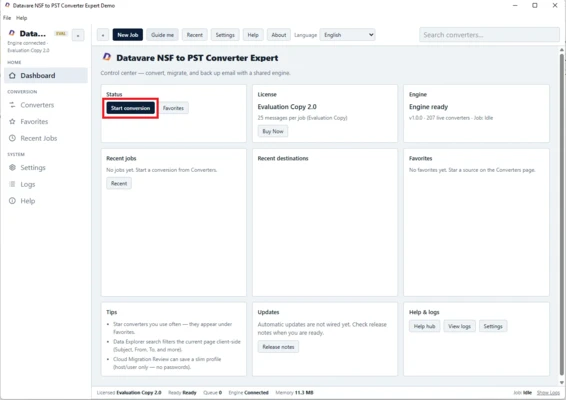The image size is (566, 400).
Task: Select the Dashboard sidebar label
Action: [38, 75]
